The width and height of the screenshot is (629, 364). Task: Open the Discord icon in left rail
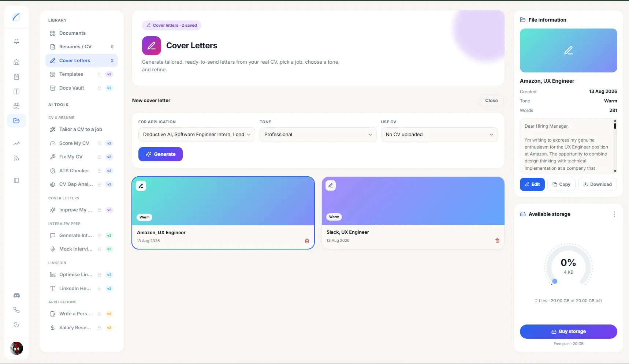16,295
